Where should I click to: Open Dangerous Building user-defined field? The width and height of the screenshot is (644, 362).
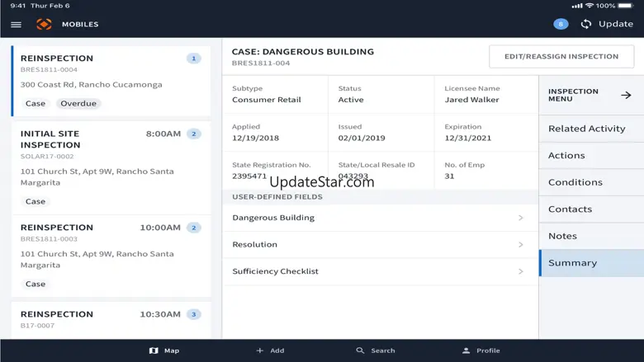[x=381, y=218]
